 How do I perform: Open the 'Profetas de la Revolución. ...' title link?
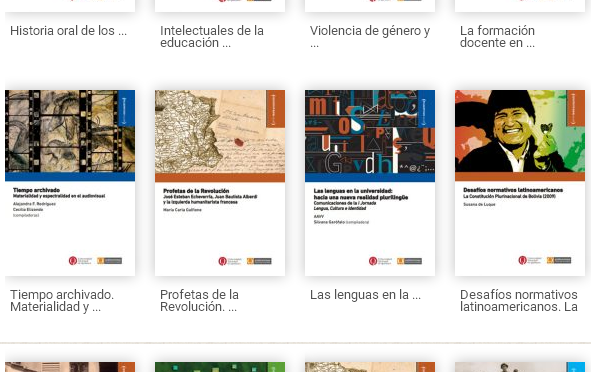[x=199, y=300]
